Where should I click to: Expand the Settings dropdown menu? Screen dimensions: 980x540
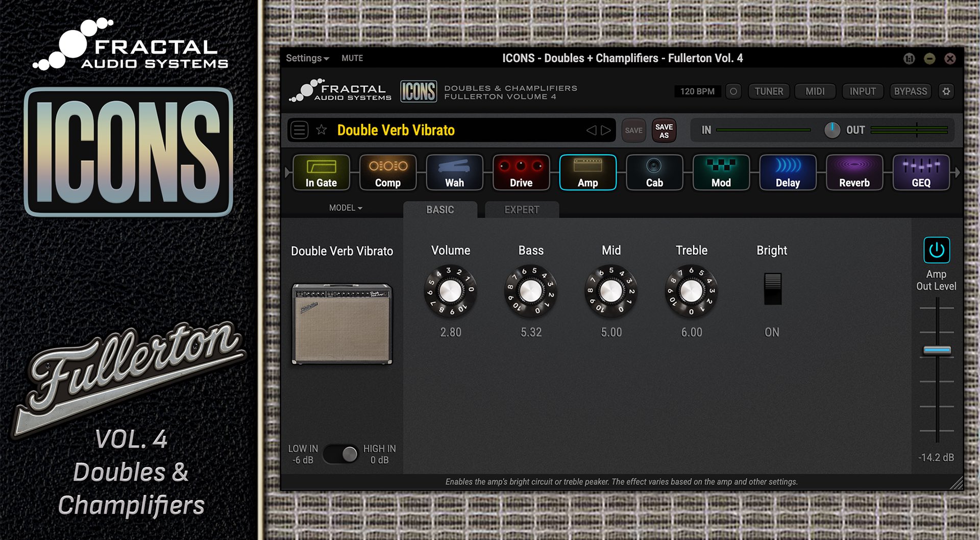[x=307, y=58]
